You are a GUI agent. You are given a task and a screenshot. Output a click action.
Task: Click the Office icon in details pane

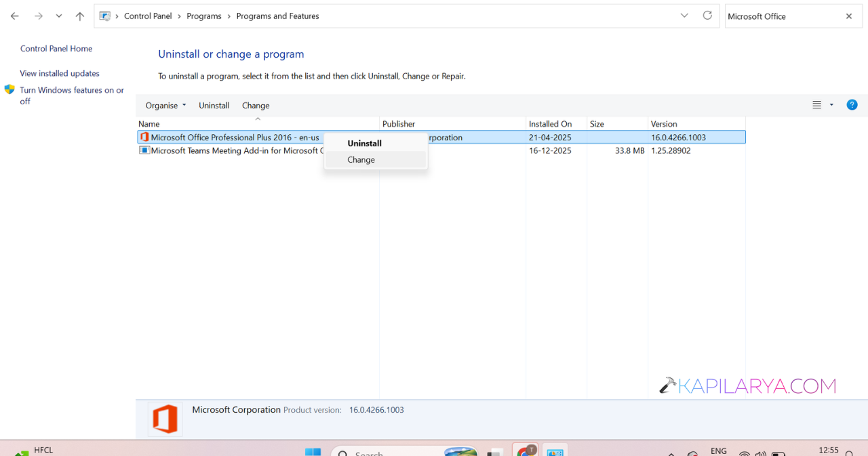pos(165,419)
